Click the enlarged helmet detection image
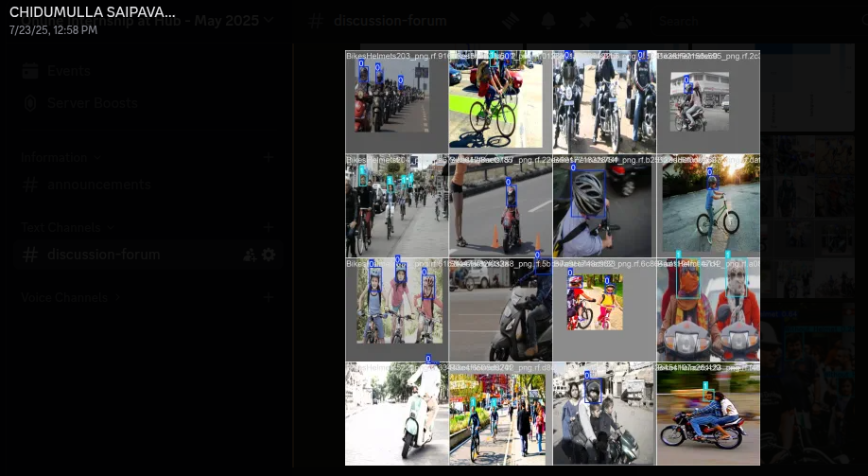 (552, 257)
